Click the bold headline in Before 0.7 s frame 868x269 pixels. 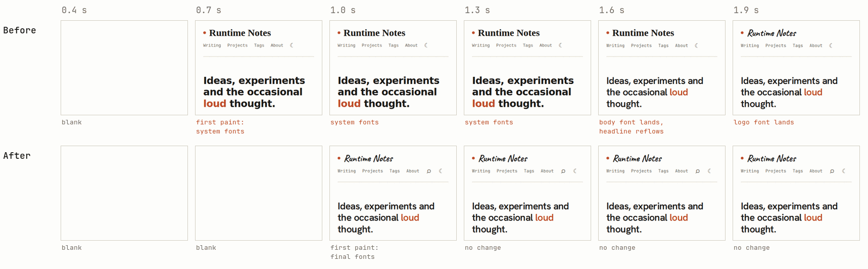point(254,92)
